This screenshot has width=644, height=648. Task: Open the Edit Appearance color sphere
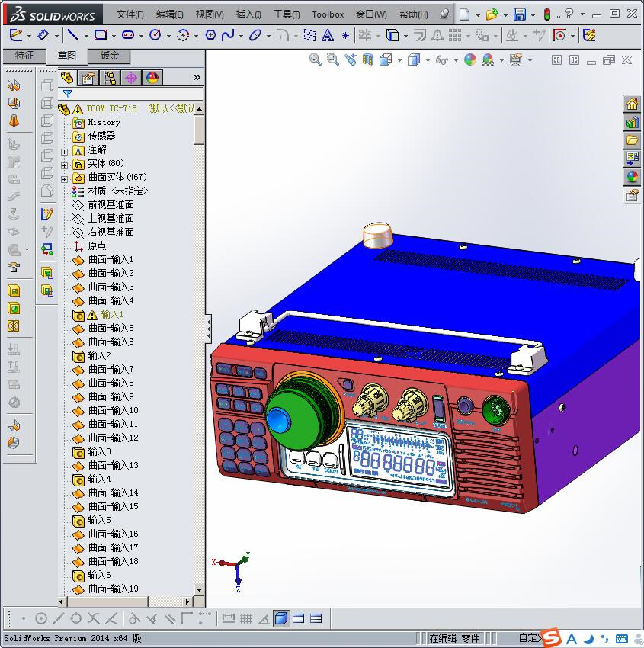coord(470,60)
